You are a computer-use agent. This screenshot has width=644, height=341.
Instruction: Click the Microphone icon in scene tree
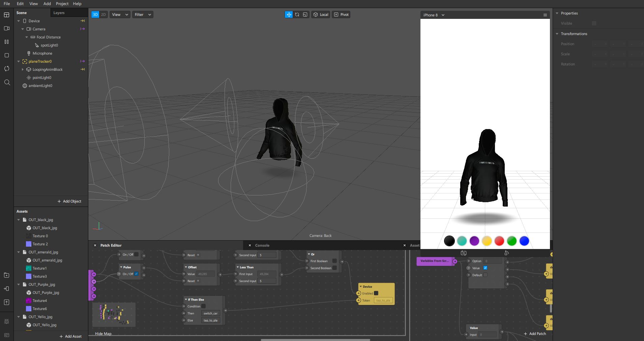(x=29, y=53)
